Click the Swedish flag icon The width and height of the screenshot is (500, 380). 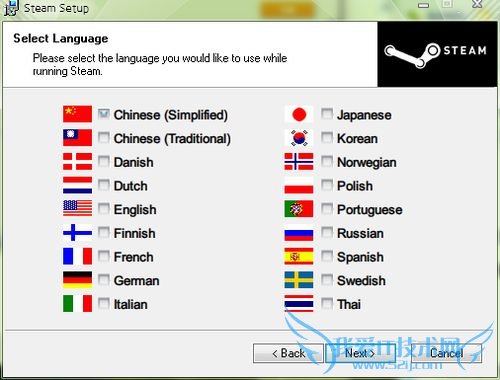tap(299, 280)
